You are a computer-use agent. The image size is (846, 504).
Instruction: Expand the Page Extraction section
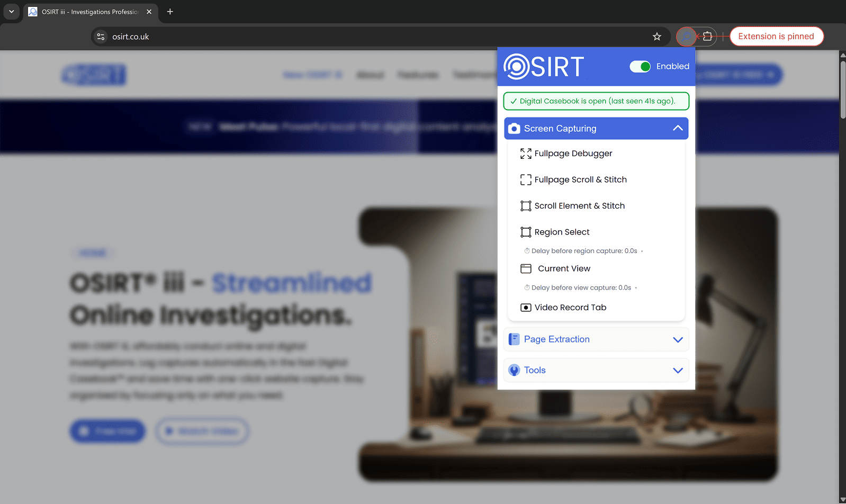(596, 339)
